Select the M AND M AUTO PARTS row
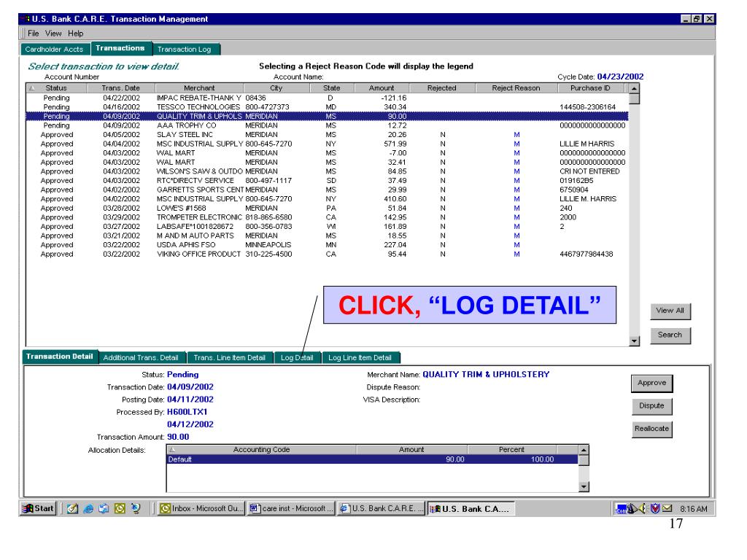 pyautogui.click(x=327, y=236)
